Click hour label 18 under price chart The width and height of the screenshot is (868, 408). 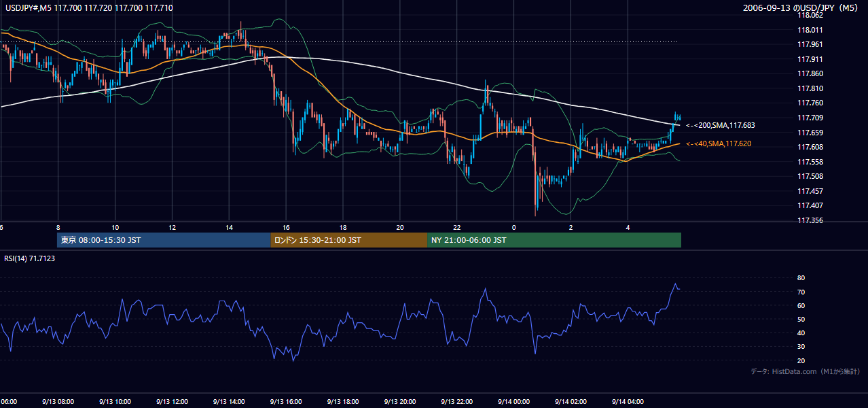(344, 227)
